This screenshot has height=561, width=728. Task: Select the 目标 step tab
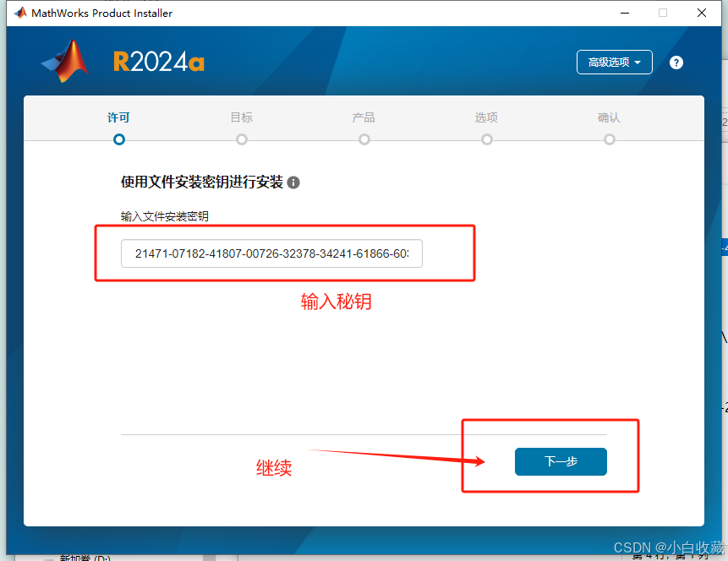click(x=242, y=117)
